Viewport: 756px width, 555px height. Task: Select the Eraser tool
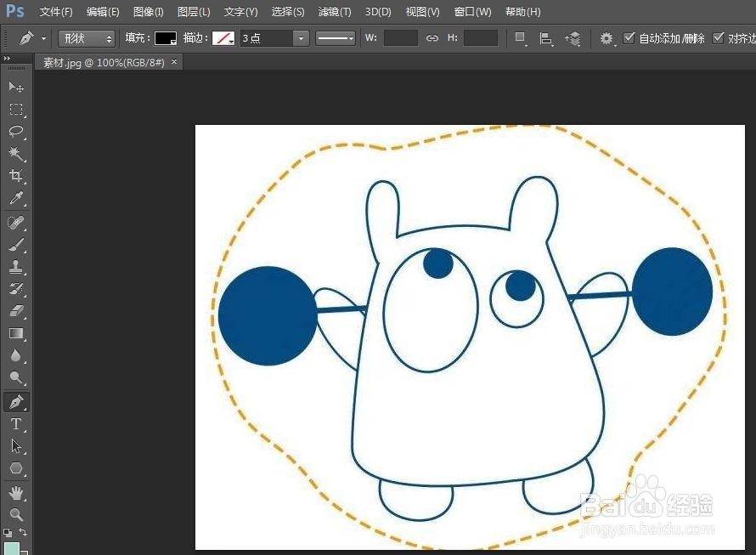tap(16, 311)
